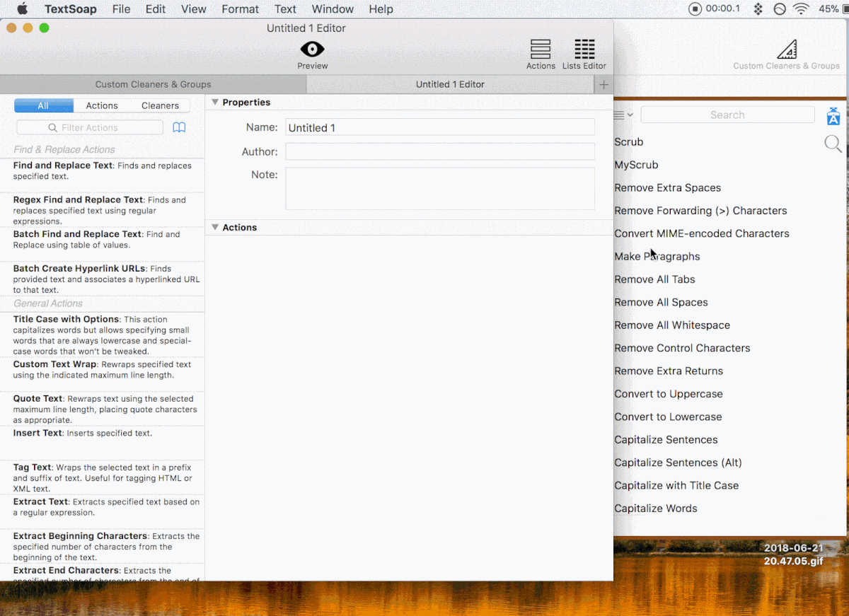Screen dimensions: 849x616
Task: Click the Filter Actions search field
Action: pyautogui.click(x=90, y=127)
